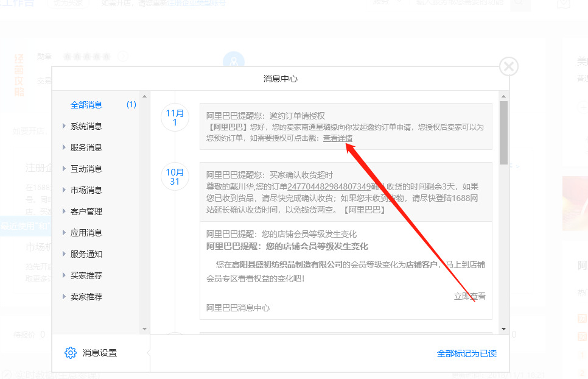Click message list scroll up arrow

(x=503, y=96)
